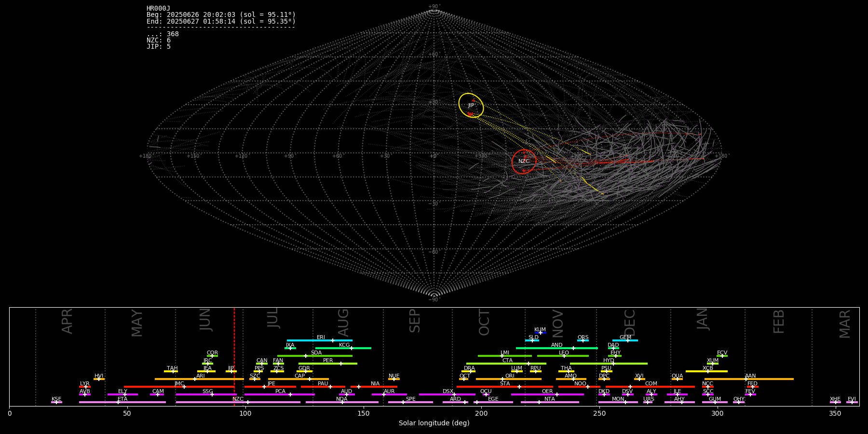This screenshot has height=434, width=868.
Task: Click the APR month label
Action: (68, 321)
